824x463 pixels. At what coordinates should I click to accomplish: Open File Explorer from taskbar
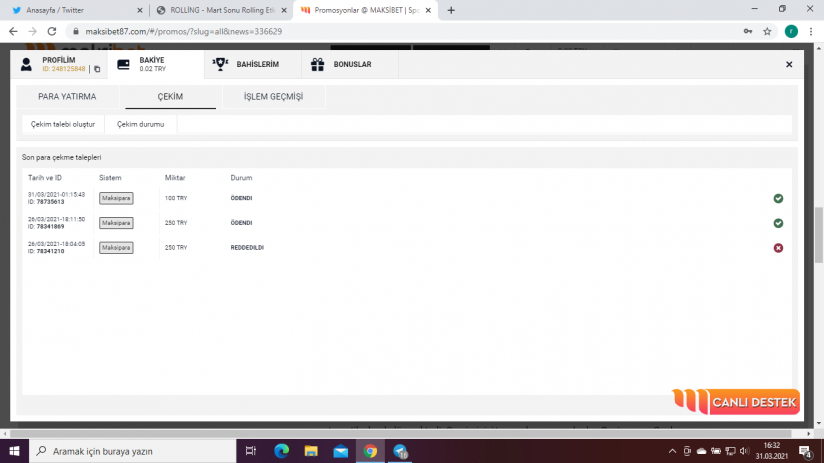click(x=311, y=451)
